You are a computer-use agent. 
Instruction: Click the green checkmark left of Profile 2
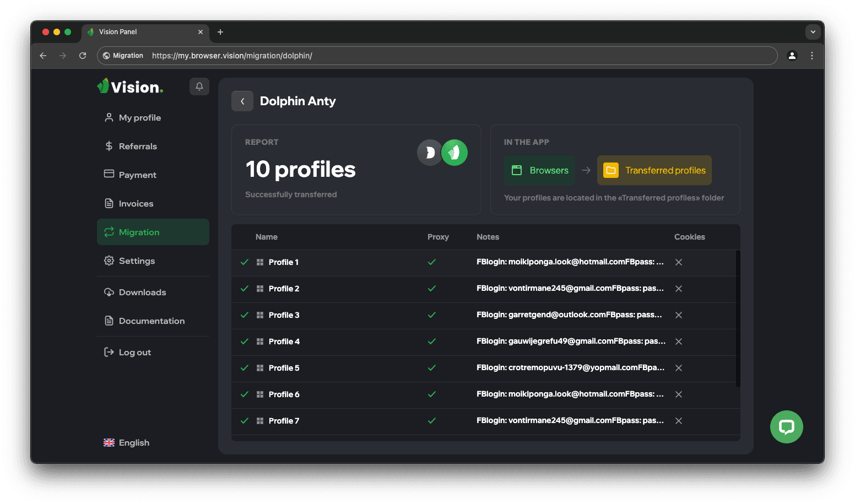click(x=245, y=289)
